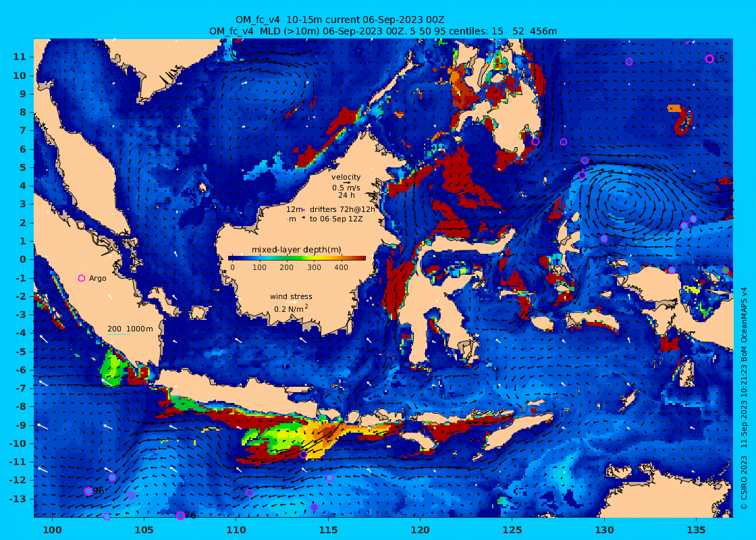Click the Argo float marker labeled 76

[180, 516]
